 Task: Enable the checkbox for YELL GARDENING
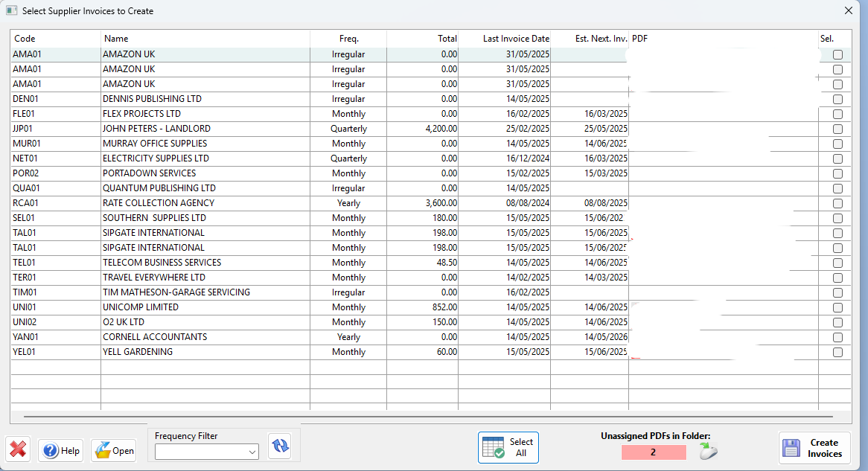(x=837, y=352)
